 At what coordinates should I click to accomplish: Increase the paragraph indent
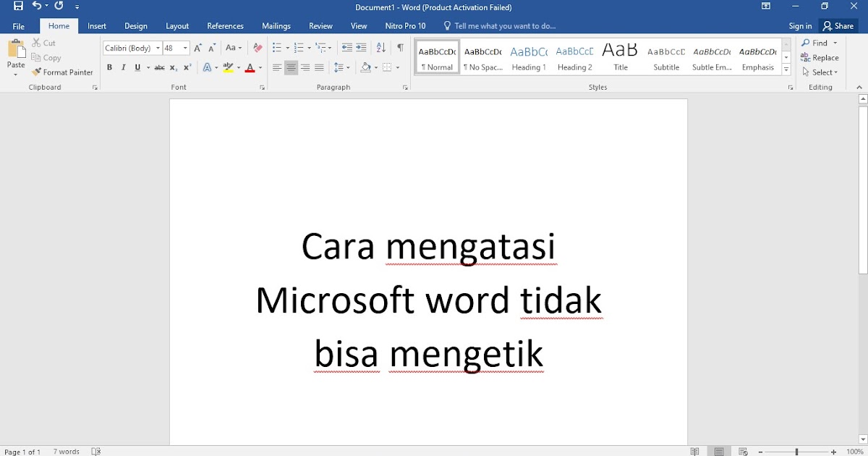[362, 48]
